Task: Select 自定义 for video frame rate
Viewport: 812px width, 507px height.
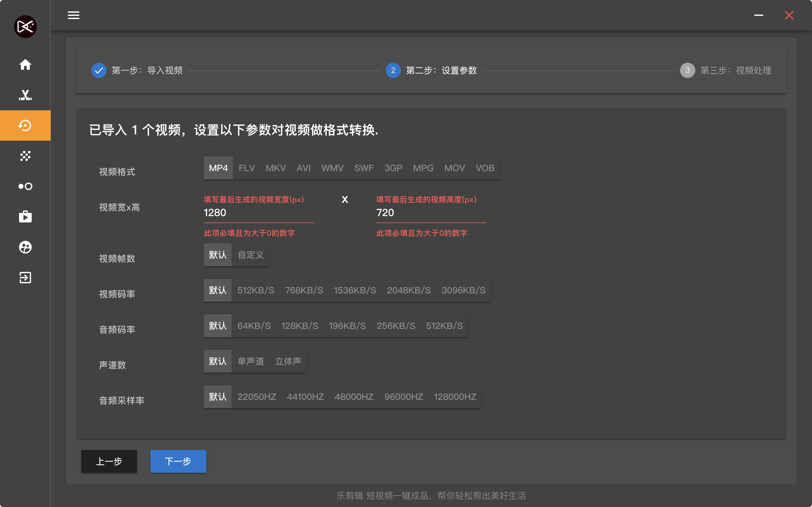Action: 251,255
